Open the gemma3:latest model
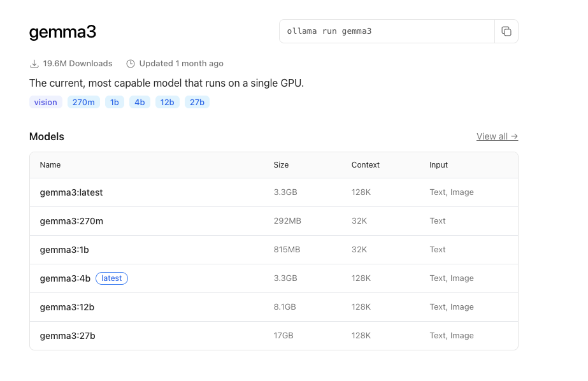Viewport: 588px width, 381px height. [x=71, y=192]
